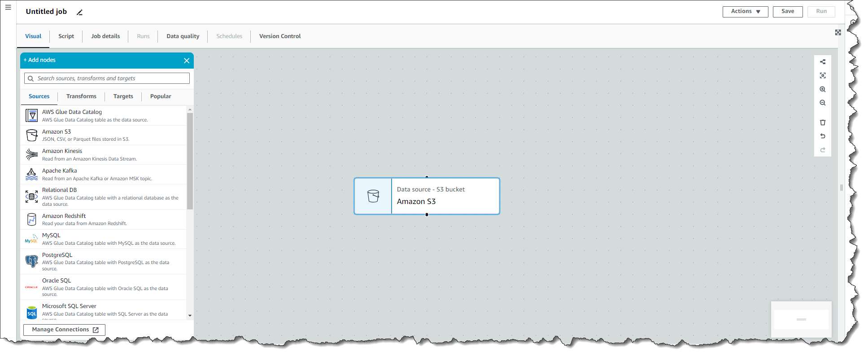Add the MySQL source

(x=104, y=239)
